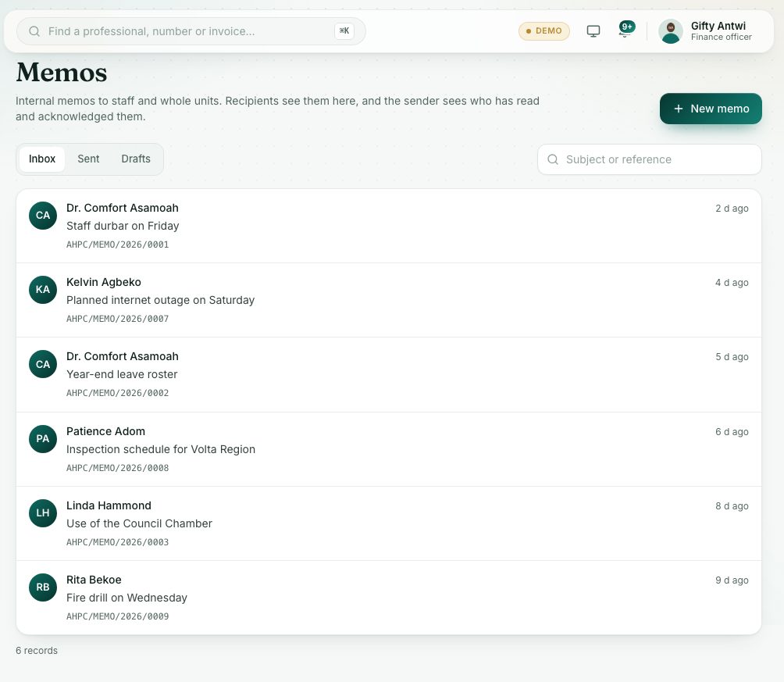Click reference AHPC/MEMO/2026/0002
Image resolution: width=784 pixels, height=682 pixels.
(x=117, y=393)
